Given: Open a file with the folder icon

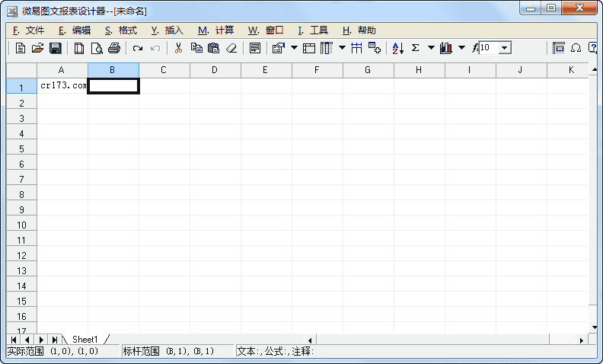Looking at the screenshot, I should [x=37, y=48].
